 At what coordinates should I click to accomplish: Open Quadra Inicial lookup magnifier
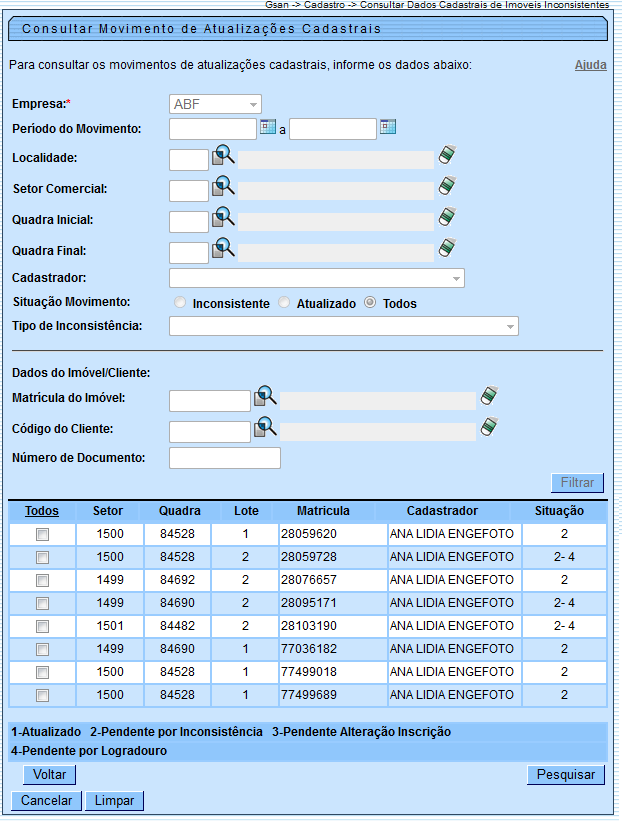point(222,217)
